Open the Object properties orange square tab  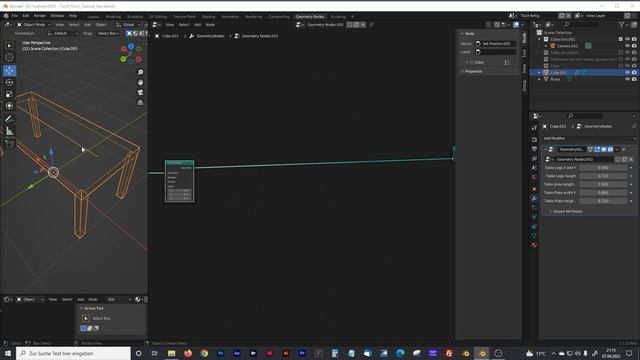tap(534, 189)
